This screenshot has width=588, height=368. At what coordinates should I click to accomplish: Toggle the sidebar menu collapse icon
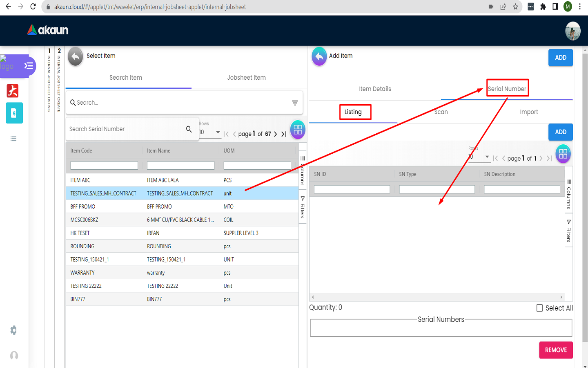coord(29,66)
